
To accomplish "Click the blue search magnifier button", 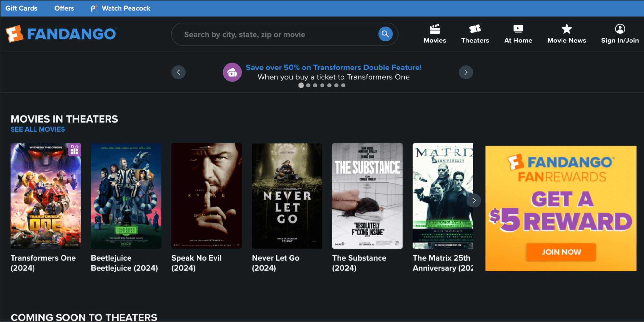I will pos(385,34).
